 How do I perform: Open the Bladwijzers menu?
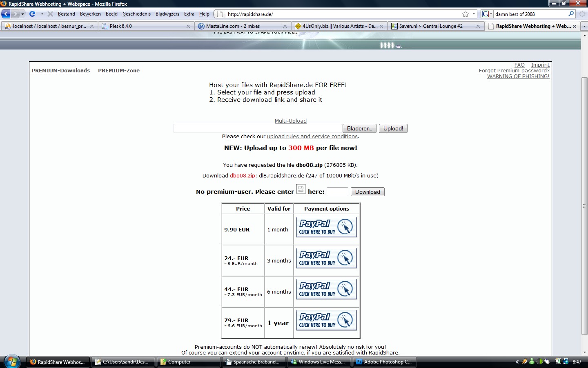pos(167,14)
